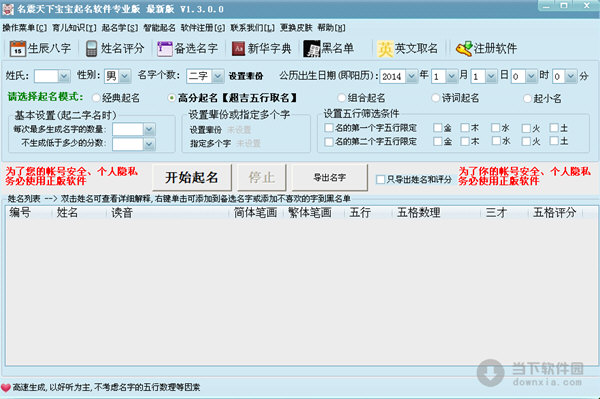The width and height of the screenshot is (600, 399).
Task: Click the heart icon in status bar
Action: pyautogui.click(x=6, y=388)
